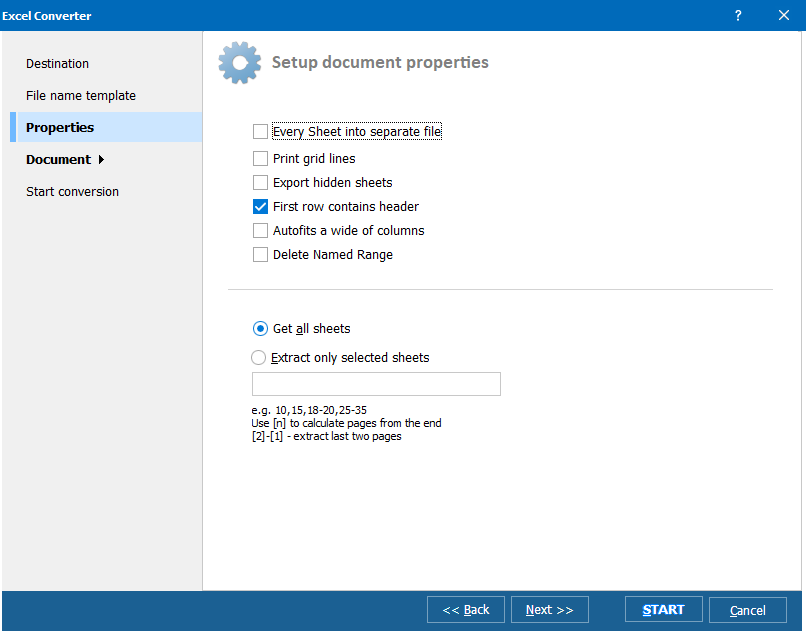
Task: Check the Print grid lines option
Action: (x=260, y=157)
